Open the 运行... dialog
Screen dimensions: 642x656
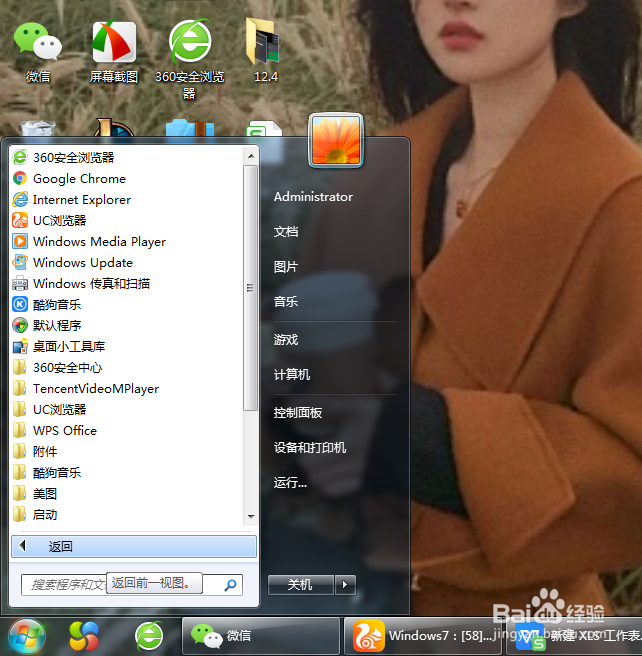click(x=290, y=482)
